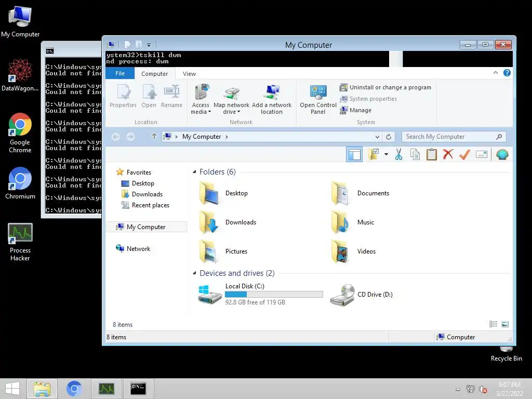The image size is (532, 399).
Task: Open the Access media dropdown
Action: [201, 99]
